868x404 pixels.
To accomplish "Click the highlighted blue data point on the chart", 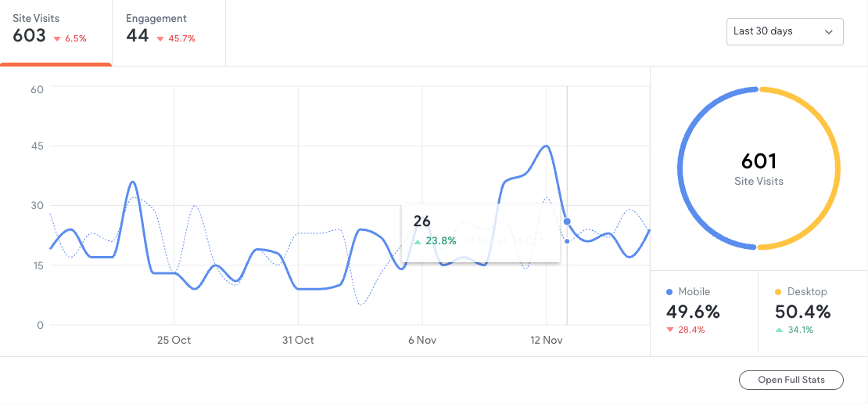I will (x=567, y=221).
